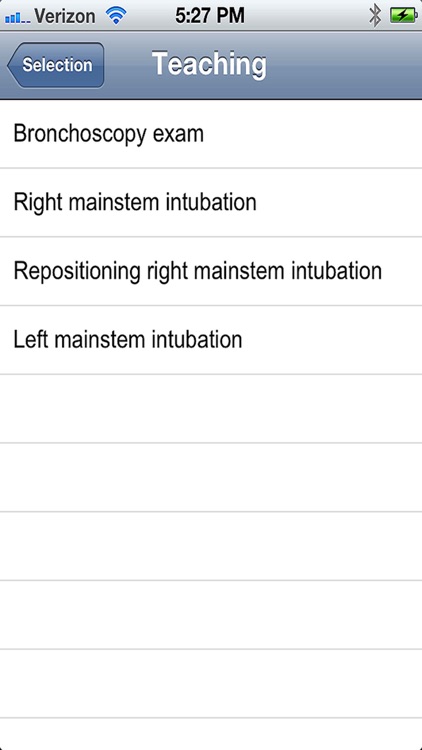Tap the 5:27 PM clock
This screenshot has height=750, width=422.
(210, 16)
